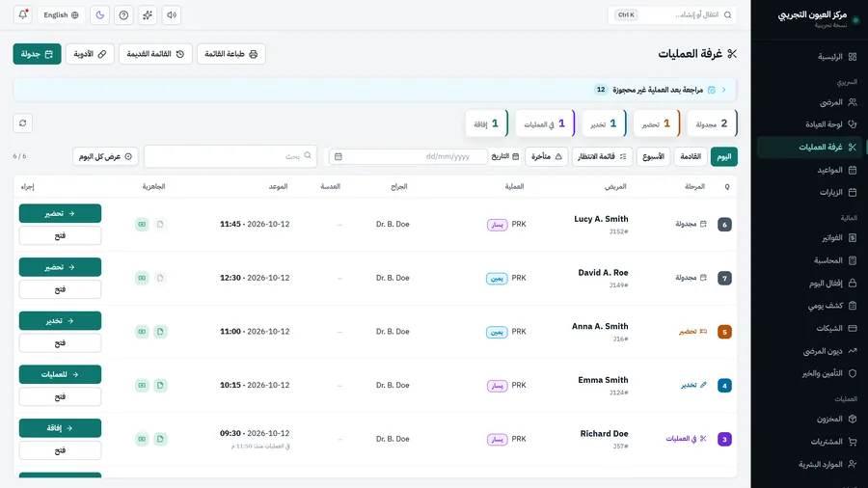Click فتح open button for Emma Smith

pos(60,396)
